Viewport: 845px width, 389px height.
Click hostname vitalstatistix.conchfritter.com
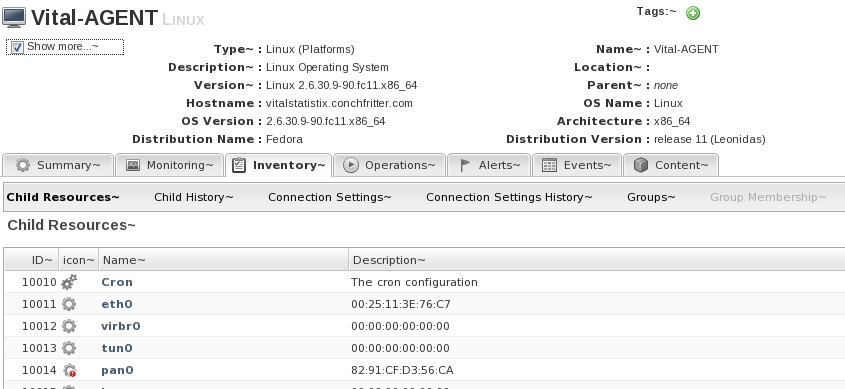click(340, 103)
